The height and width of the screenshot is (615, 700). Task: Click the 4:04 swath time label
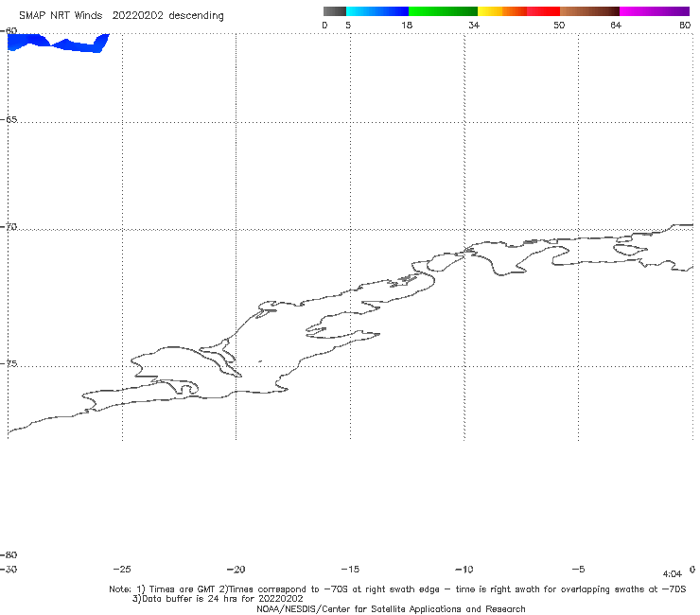coord(673,574)
